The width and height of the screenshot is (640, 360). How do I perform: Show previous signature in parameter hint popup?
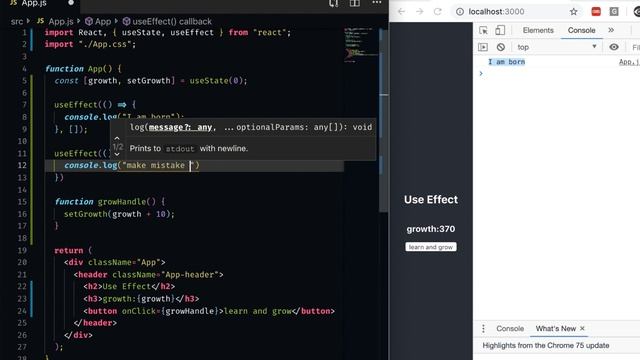[x=117, y=138]
